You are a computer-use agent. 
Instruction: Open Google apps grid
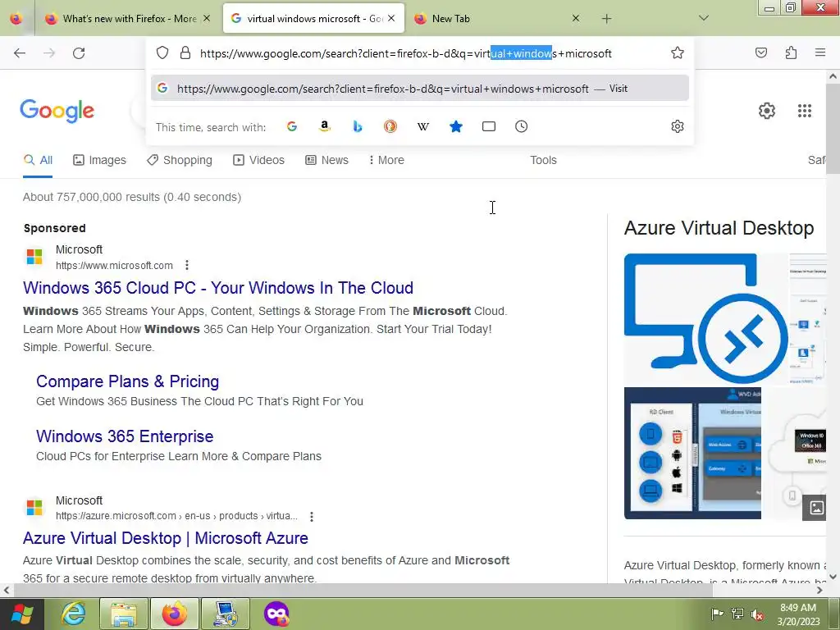click(x=804, y=111)
